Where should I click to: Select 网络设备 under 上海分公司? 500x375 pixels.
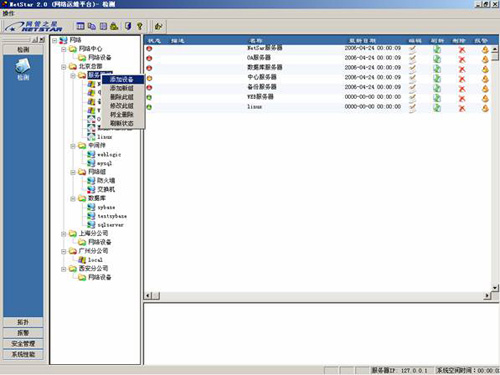click(x=100, y=242)
